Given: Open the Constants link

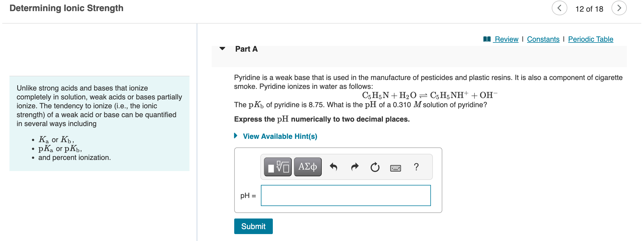Looking at the screenshot, I should (x=543, y=39).
